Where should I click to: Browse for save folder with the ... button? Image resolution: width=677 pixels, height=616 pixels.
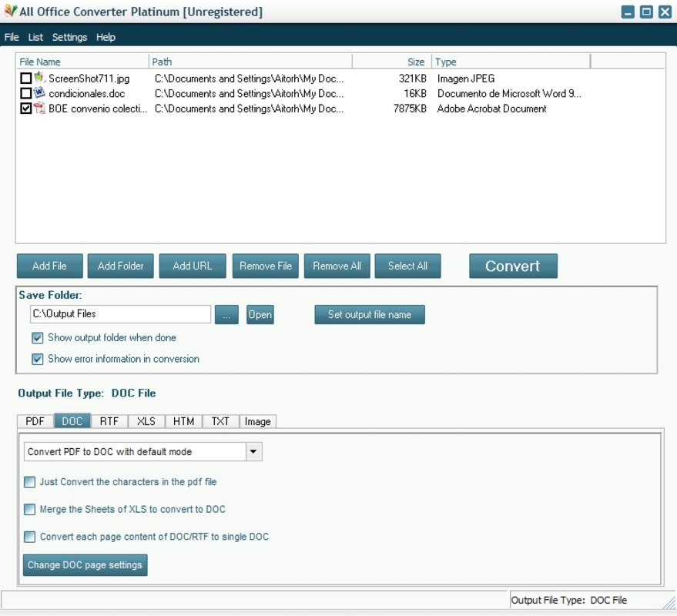point(226,315)
